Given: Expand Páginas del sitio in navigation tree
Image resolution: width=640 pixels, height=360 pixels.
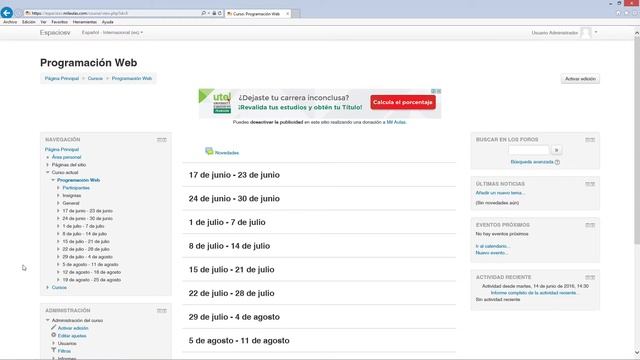Looking at the screenshot, I should (x=48, y=164).
